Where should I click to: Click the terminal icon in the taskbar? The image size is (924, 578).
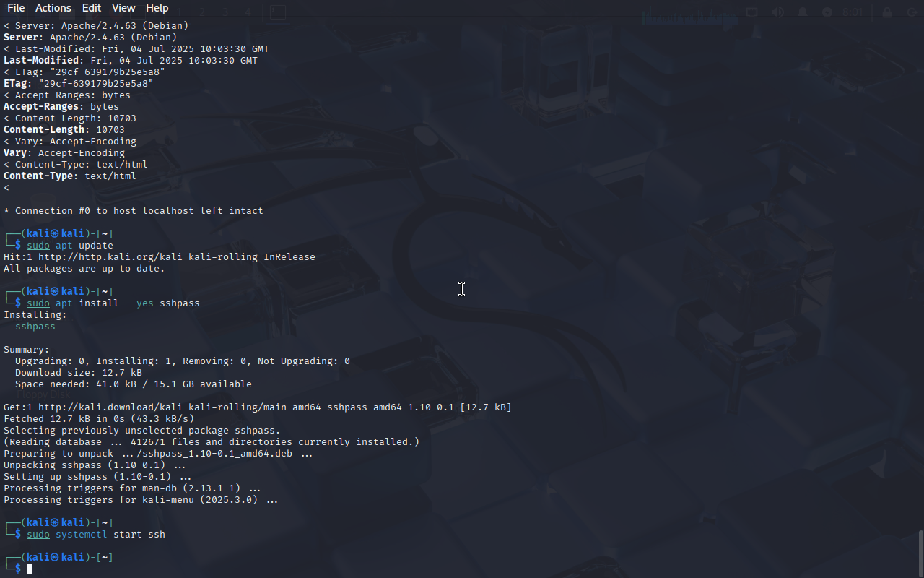[277, 12]
